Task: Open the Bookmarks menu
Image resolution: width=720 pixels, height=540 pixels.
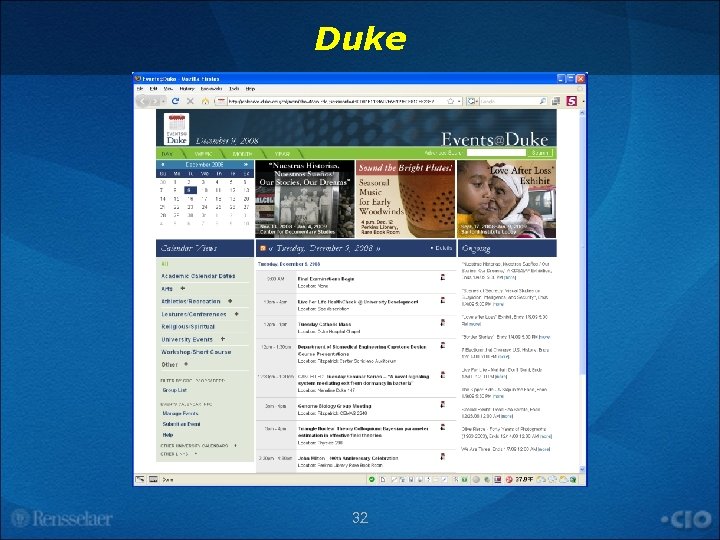Action: click(x=211, y=89)
